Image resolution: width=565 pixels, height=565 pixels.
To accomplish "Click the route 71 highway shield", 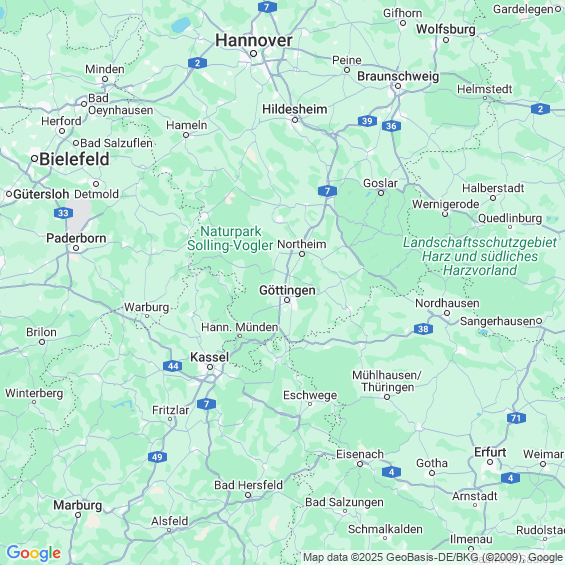I will 516,418.
